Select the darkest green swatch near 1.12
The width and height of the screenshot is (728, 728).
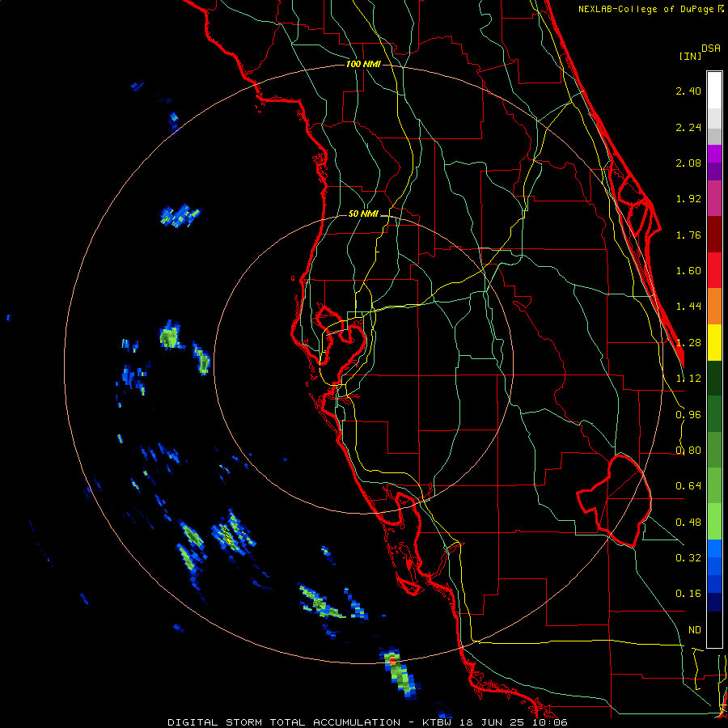[x=714, y=378]
